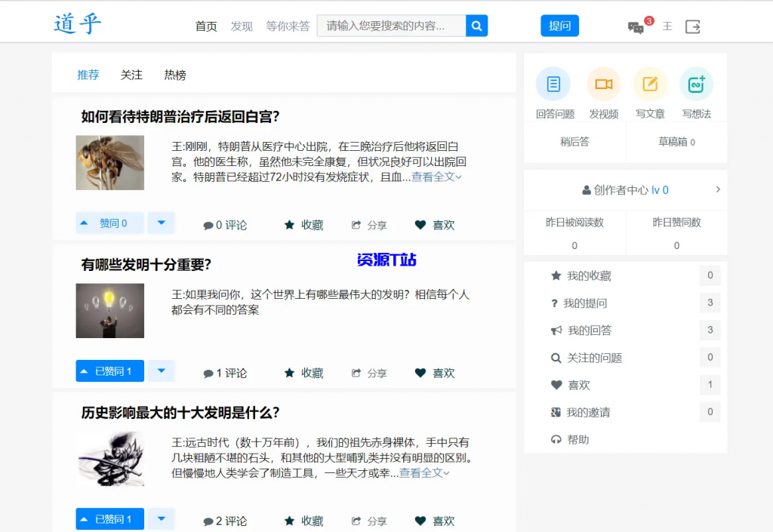The width and height of the screenshot is (773, 532).
Task: Open 草稿箱 drafts
Action: (x=676, y=142)
